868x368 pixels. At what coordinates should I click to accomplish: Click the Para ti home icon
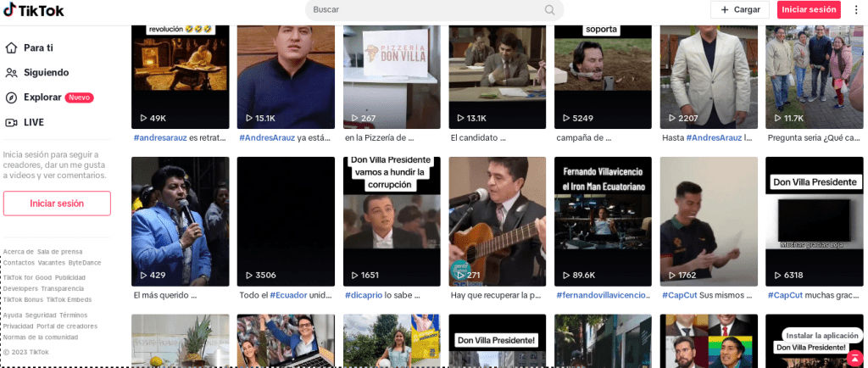[x=11, y=47]
